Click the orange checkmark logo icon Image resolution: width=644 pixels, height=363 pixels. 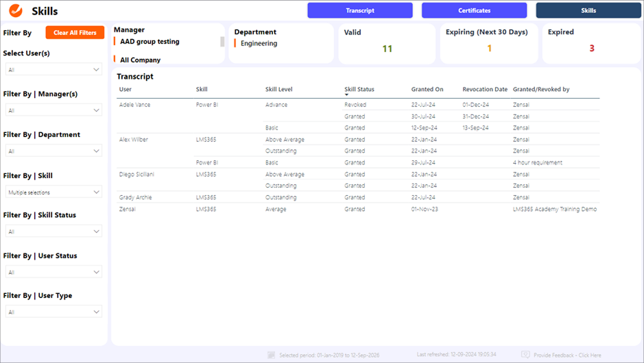(x=15, y=11)
